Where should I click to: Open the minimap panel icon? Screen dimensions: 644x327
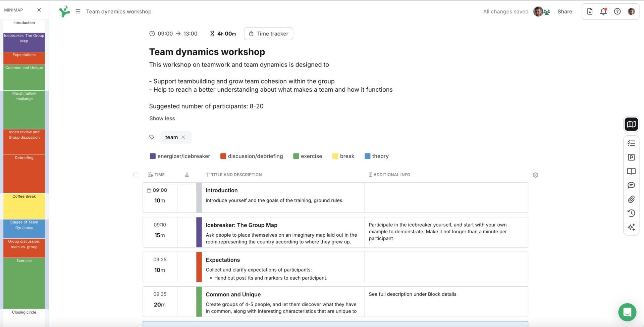click(631, 124)
